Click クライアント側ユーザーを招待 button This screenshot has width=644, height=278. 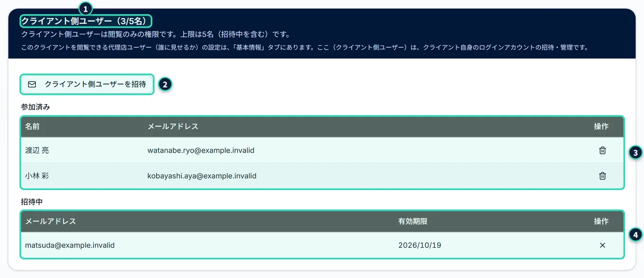[x=87, y=84]
